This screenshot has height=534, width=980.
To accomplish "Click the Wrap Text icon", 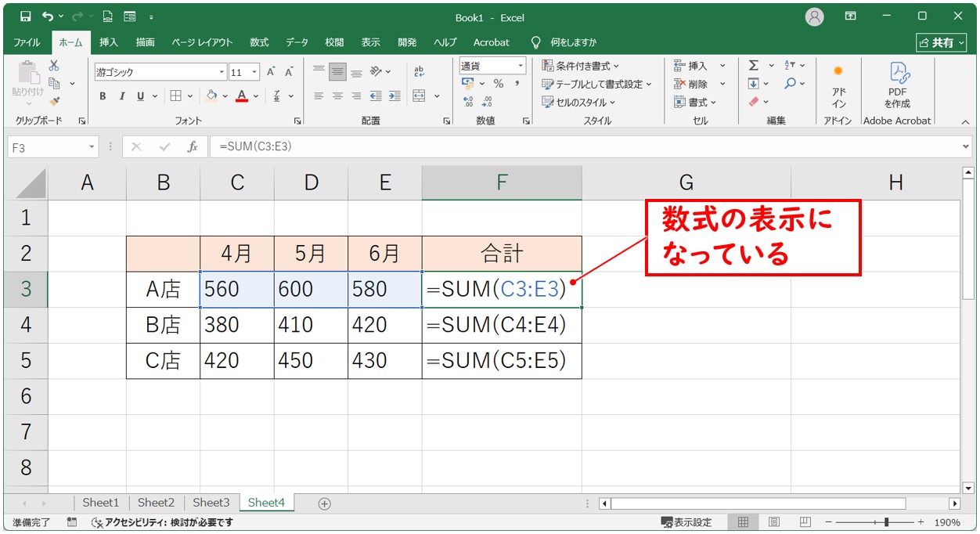I will click(419, 71).
